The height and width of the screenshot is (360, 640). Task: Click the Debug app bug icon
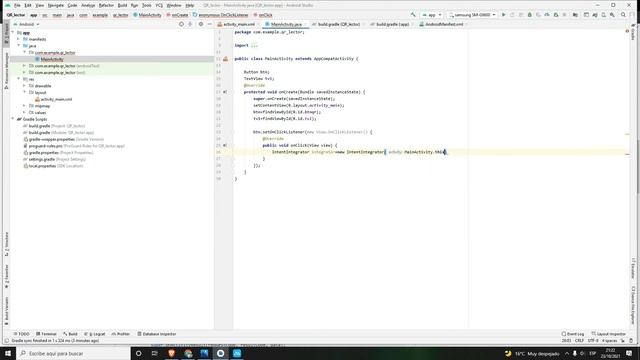529,15
